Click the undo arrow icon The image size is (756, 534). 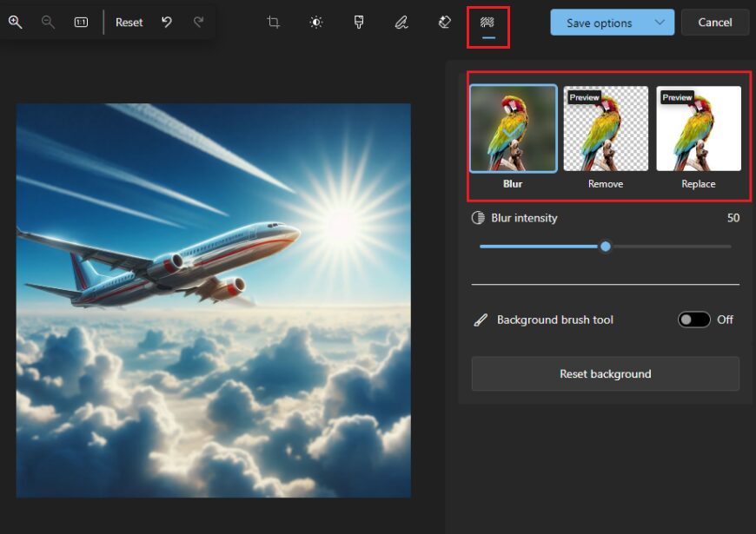(x=167, y=23)
